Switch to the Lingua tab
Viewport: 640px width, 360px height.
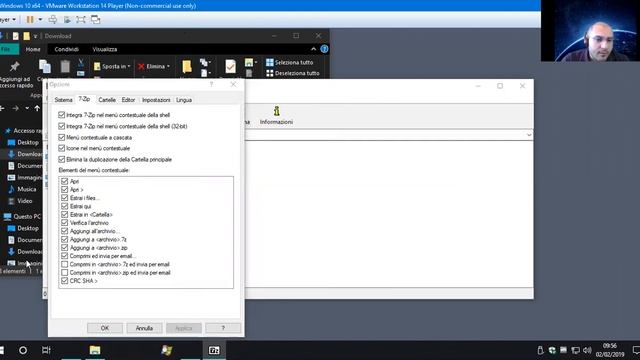[184, 100]
